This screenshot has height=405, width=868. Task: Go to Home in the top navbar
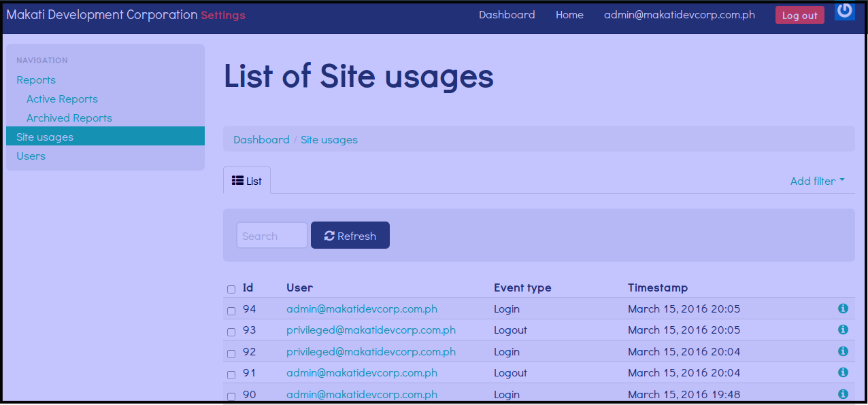569,14
